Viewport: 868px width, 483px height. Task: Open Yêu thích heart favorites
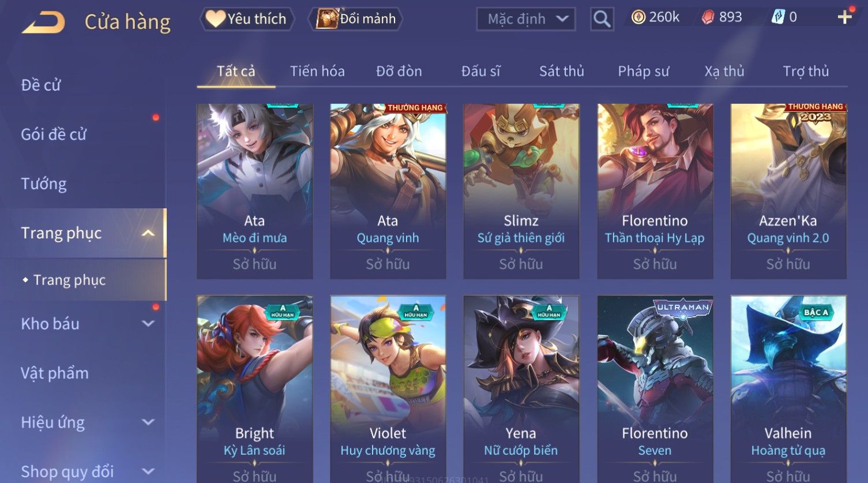click(246, 19)
